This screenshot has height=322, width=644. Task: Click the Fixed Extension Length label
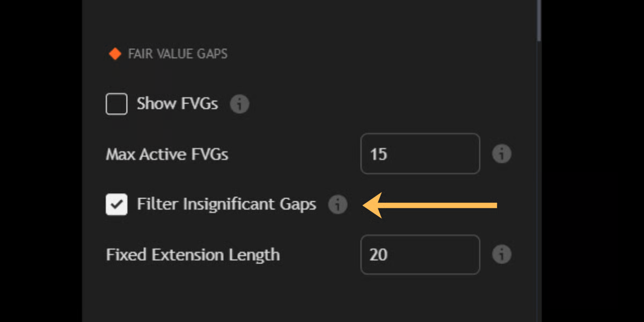coord(193,254)
